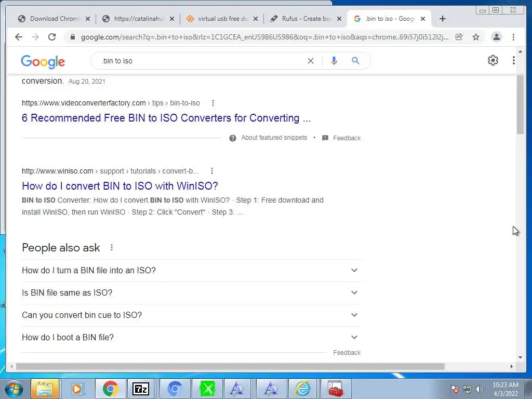
Task: Share this page using the share icon
Action: 459,37
